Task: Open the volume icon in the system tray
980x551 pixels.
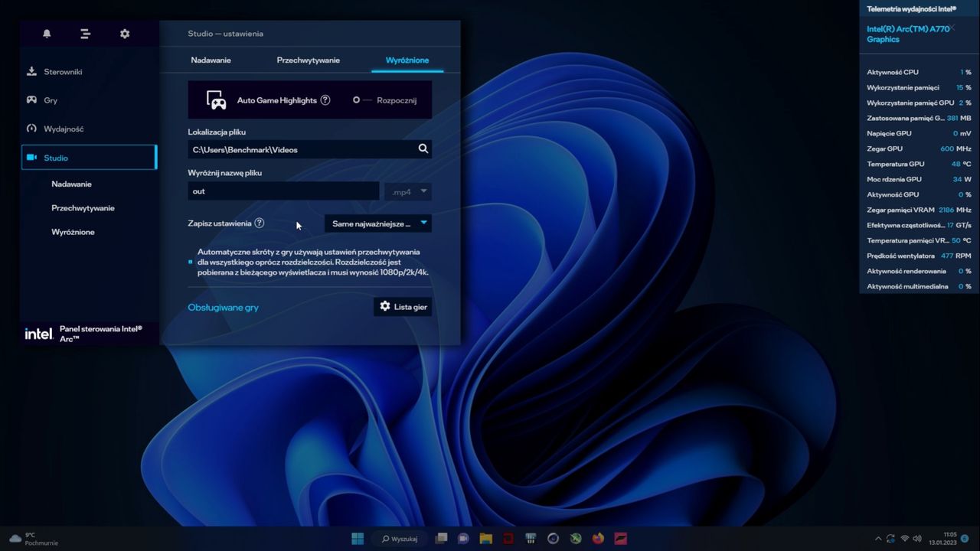Action: pyautogui.click(x=918, y=539)
